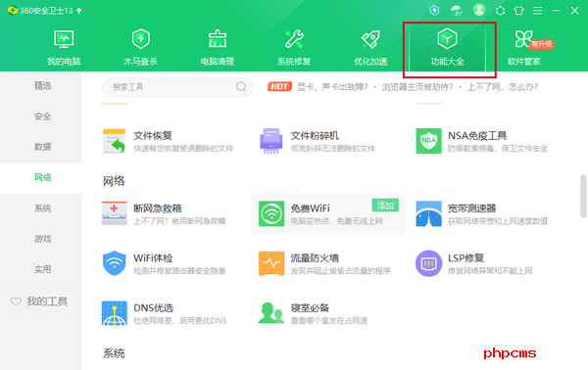Open 我的电脑 in the top navigation

pos(64,47)
